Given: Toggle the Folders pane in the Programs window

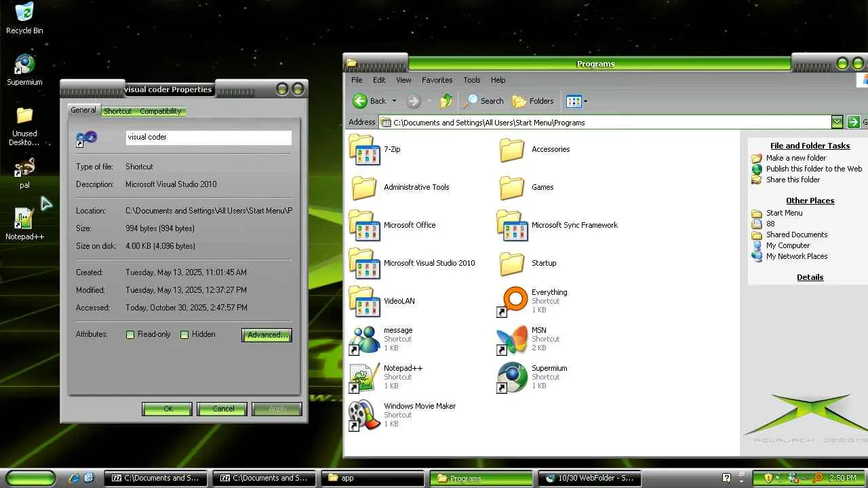Looking at the screenshot, I should (533, 101).
